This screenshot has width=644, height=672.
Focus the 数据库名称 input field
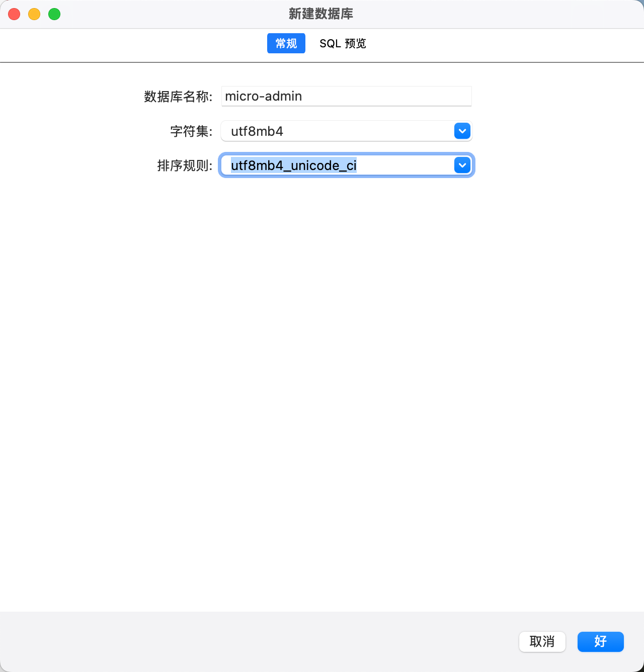(x=346, y=96)
